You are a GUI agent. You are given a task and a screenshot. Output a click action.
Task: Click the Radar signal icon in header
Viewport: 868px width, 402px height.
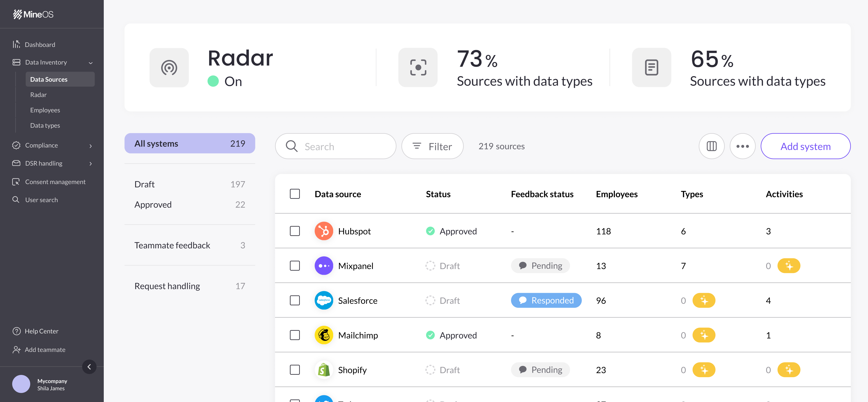(x=169, y=68)
